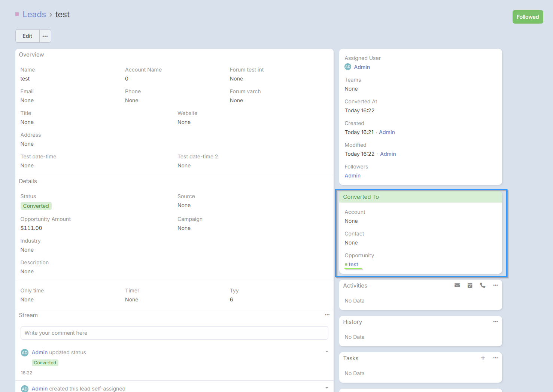Open the History panel ellipsis menu
The width and height of the screenshot is (553, 392).
point(495,322)
